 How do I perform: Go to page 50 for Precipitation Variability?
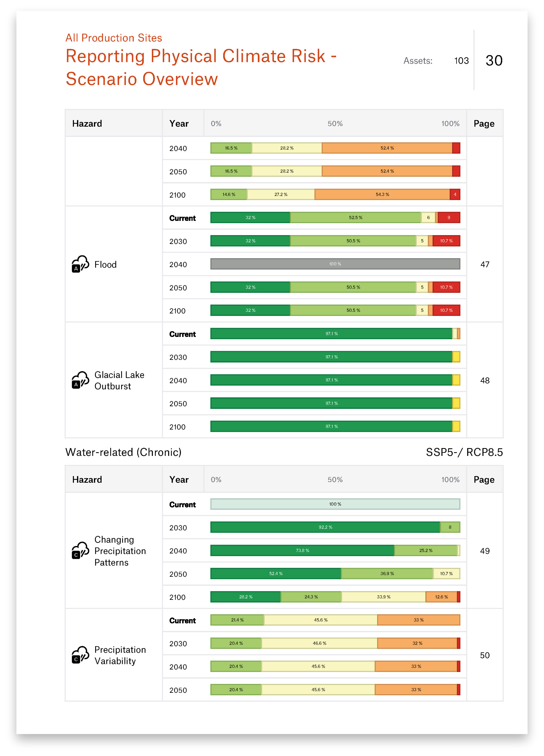485,655
